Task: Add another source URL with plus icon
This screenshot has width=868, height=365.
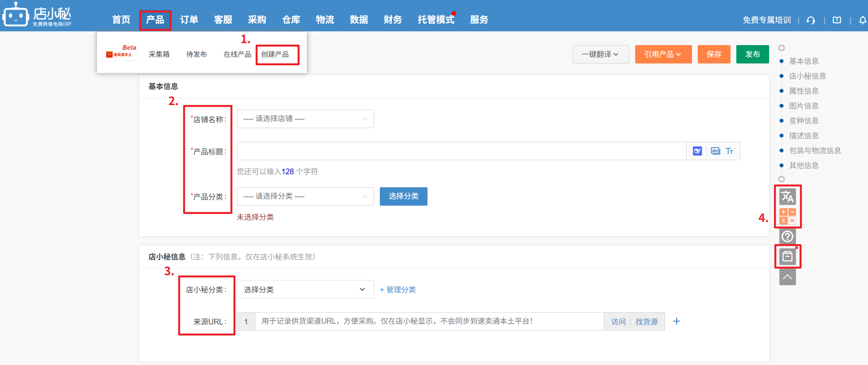Action: 676,321
